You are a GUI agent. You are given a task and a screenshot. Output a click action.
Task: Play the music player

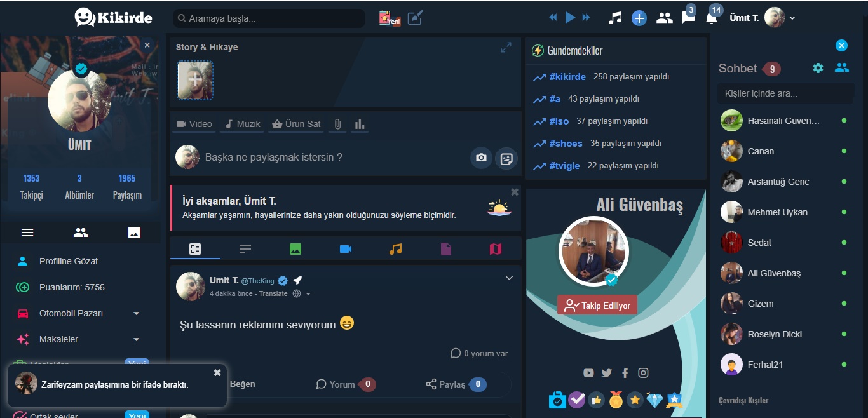570,17
